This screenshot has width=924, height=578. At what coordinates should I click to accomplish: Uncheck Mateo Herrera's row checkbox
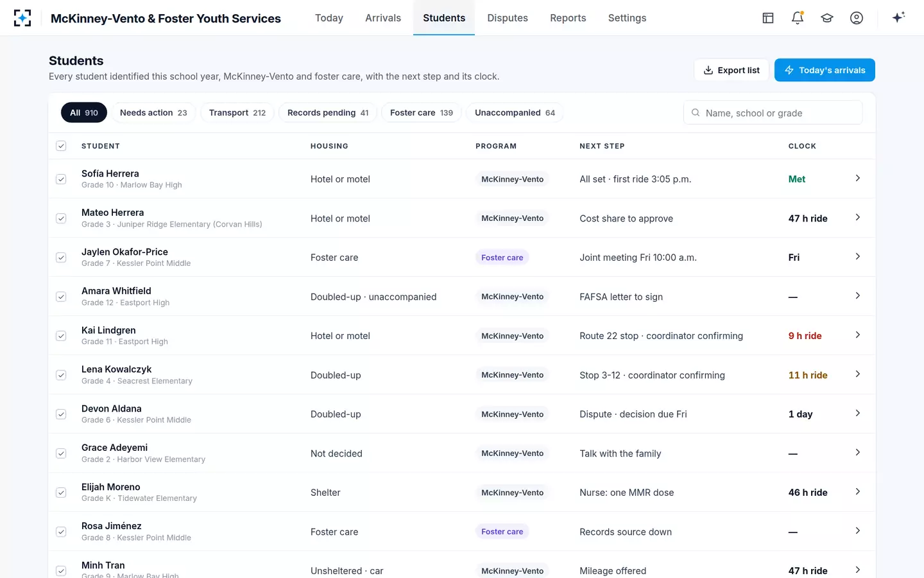click(x=61, y=218)
